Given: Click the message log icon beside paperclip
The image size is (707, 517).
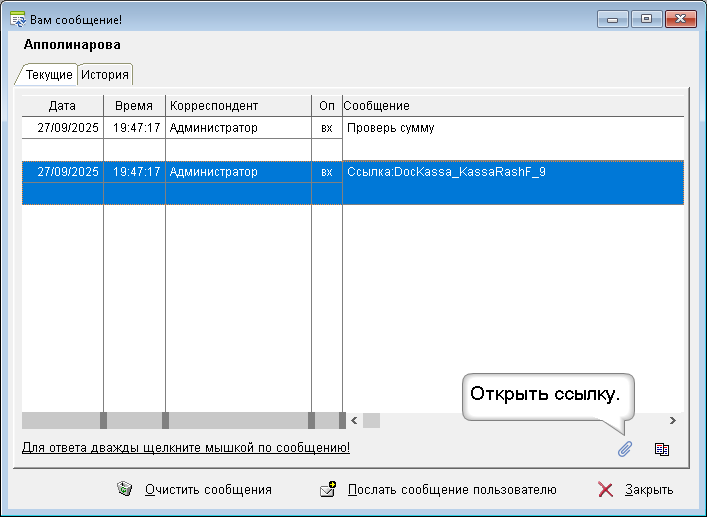Looking at the screenshot, I should click(x=661, y=449).
